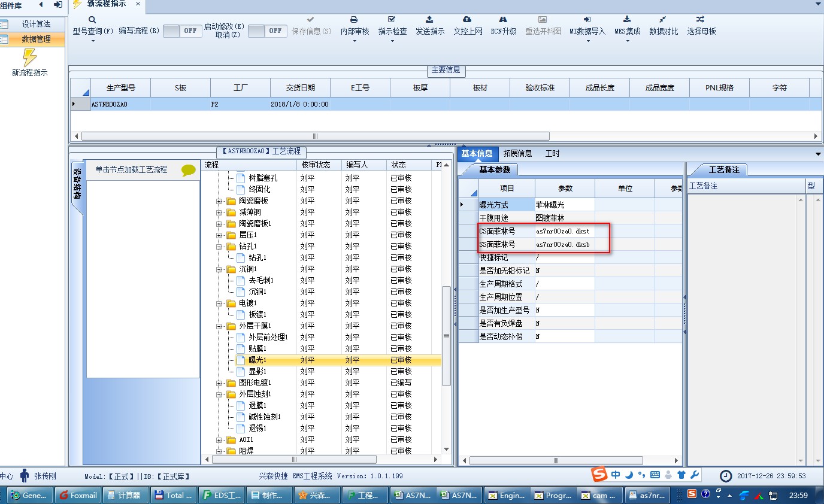This screenshot has width=824, height=504.
Task: Click the pin icon in 组件库 header
Action: click(x=57, y=5)
